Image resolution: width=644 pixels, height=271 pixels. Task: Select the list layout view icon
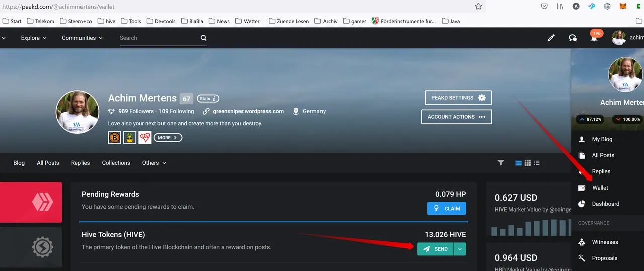[519, 163]
